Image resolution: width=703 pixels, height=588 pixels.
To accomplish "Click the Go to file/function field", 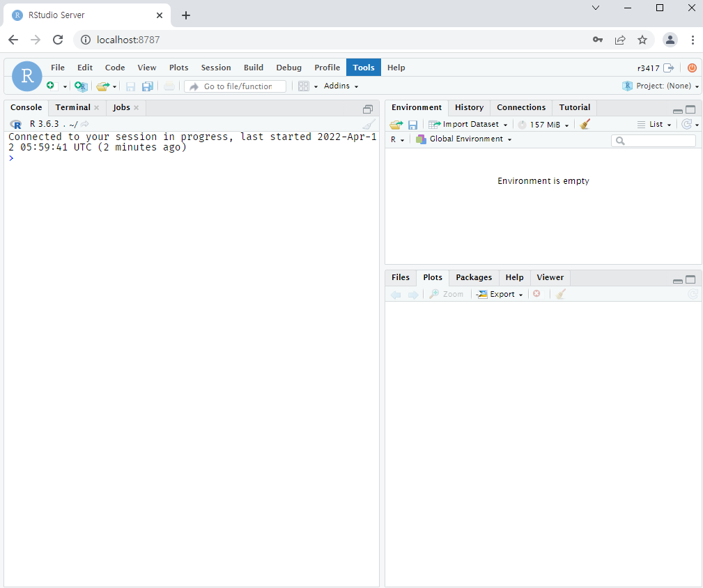I will click(235, 86).
